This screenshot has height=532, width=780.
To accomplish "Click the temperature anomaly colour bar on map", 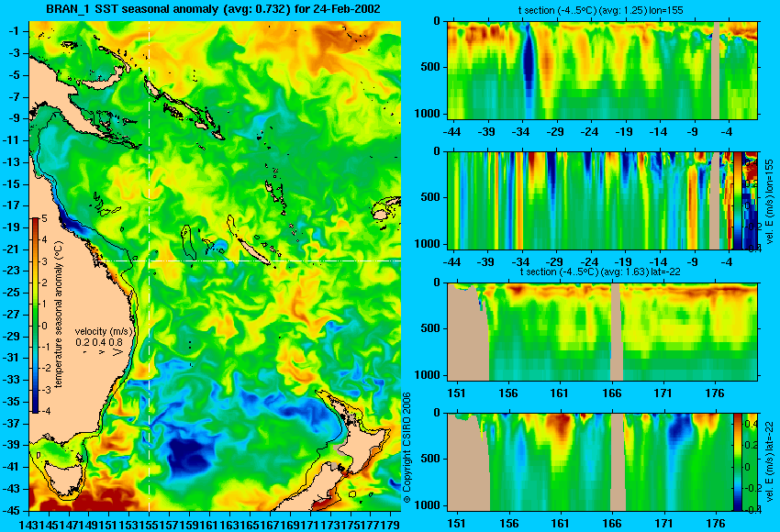I will click(x=35, y=316).
